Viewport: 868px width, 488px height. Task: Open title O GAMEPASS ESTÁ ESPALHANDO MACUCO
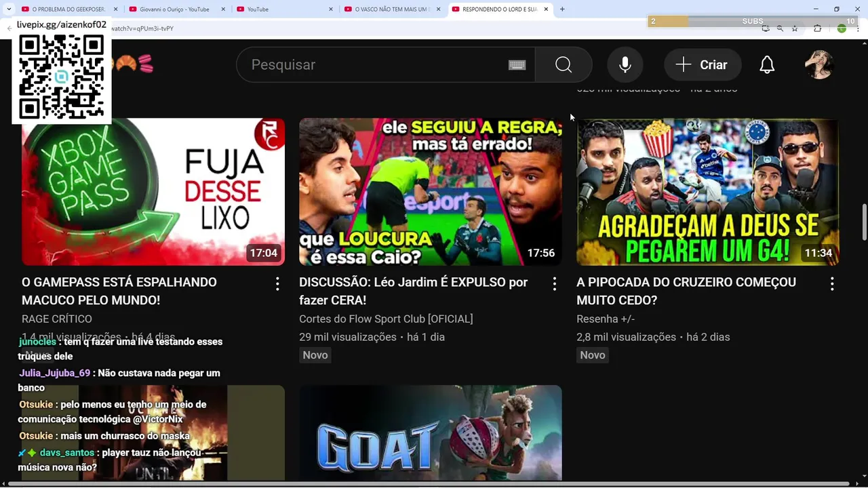(x=119, y=291)
